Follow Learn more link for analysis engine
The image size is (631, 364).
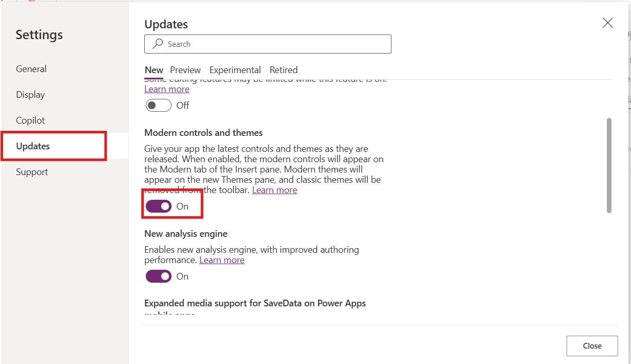pos(222,260)
